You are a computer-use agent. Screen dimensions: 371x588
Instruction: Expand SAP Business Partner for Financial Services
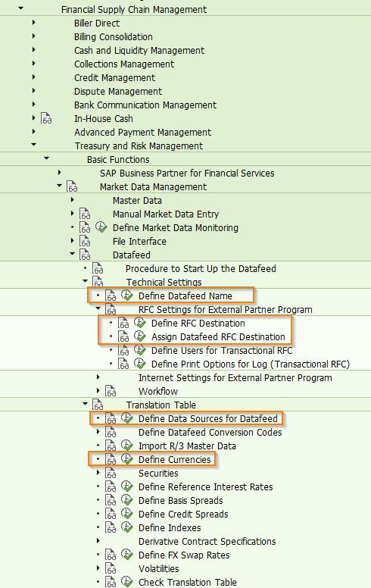click(59, 173)
